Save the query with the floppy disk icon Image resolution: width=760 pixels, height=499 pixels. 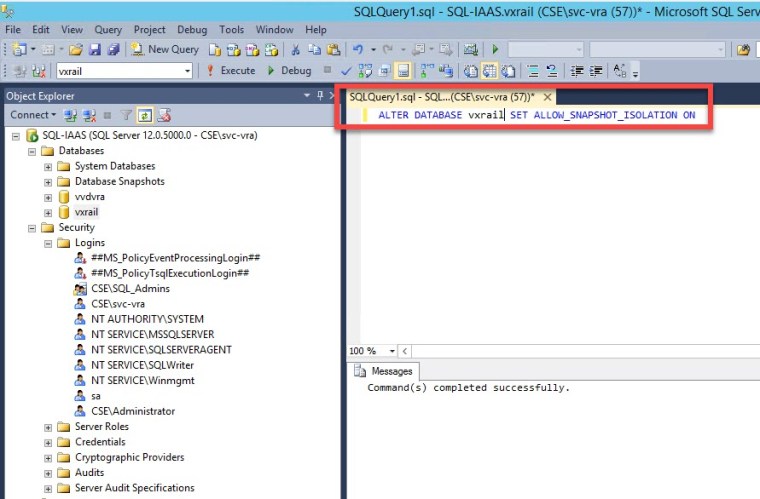95,49
